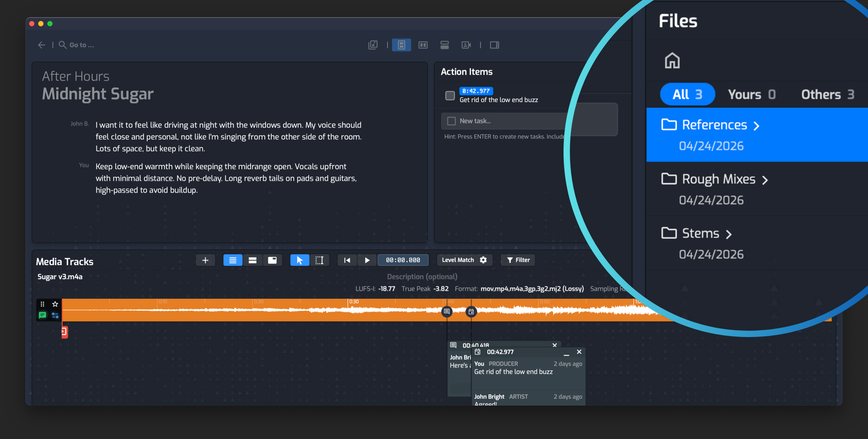Check off 'Get rid of the low end buzz' task
868x439 pixels.
450,96
